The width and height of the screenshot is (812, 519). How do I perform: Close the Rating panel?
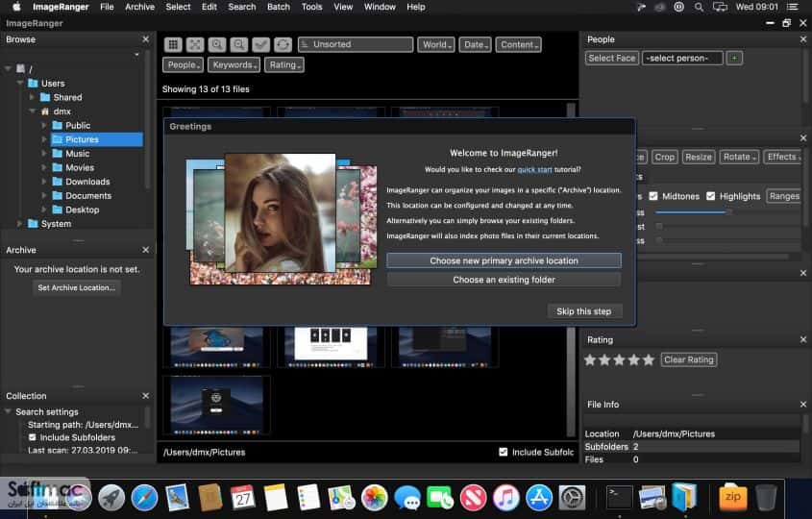point(803,340)
